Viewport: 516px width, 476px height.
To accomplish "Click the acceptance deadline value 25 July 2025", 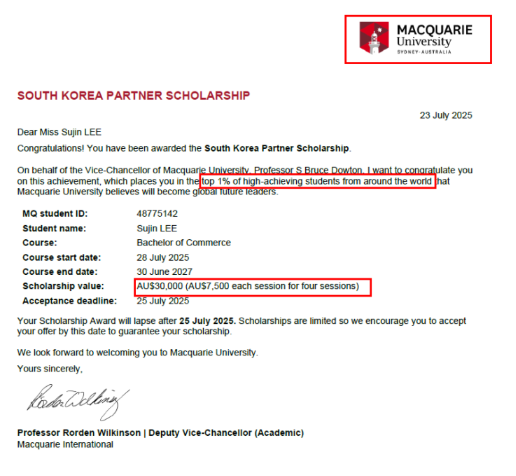I will click(163, 301).
